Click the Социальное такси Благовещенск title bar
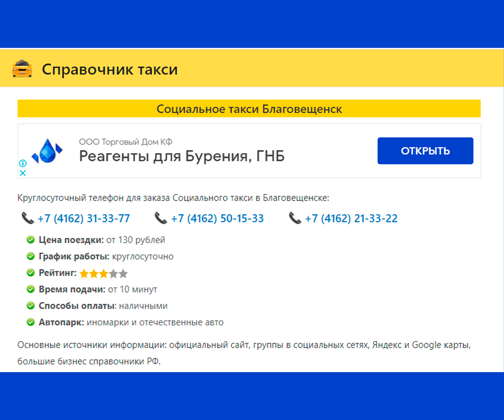Image resolution: width=504 pixels, height=420 pixels. tap(249, 108)
